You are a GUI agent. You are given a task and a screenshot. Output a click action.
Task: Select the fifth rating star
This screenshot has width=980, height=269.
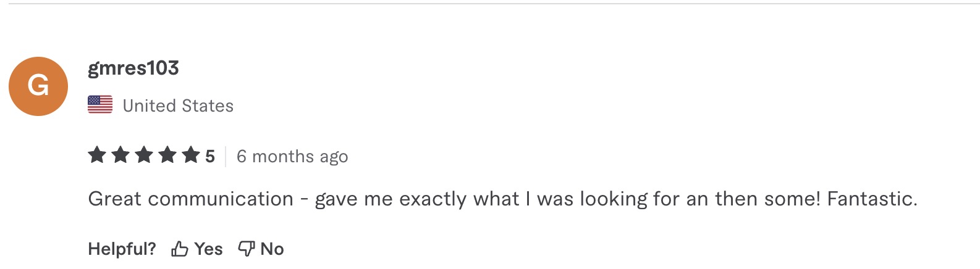[x=191, y=155]
